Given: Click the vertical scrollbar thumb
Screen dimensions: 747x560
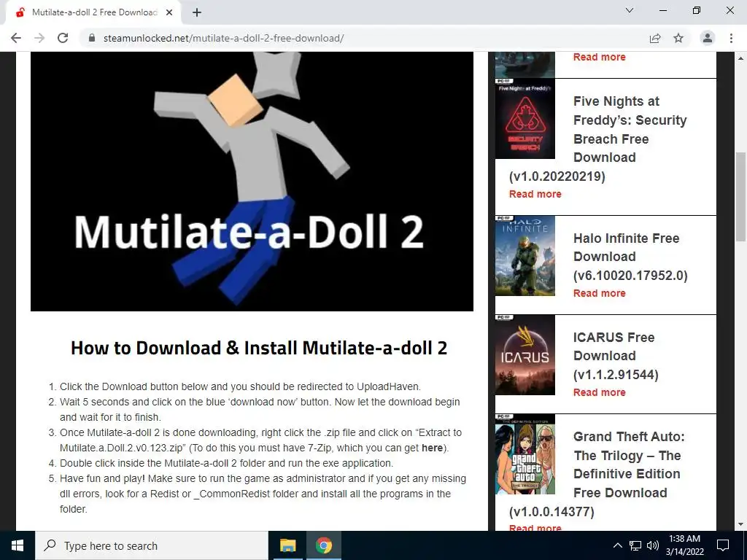Looking at the screenshot, I should click(x=740, y=197).
